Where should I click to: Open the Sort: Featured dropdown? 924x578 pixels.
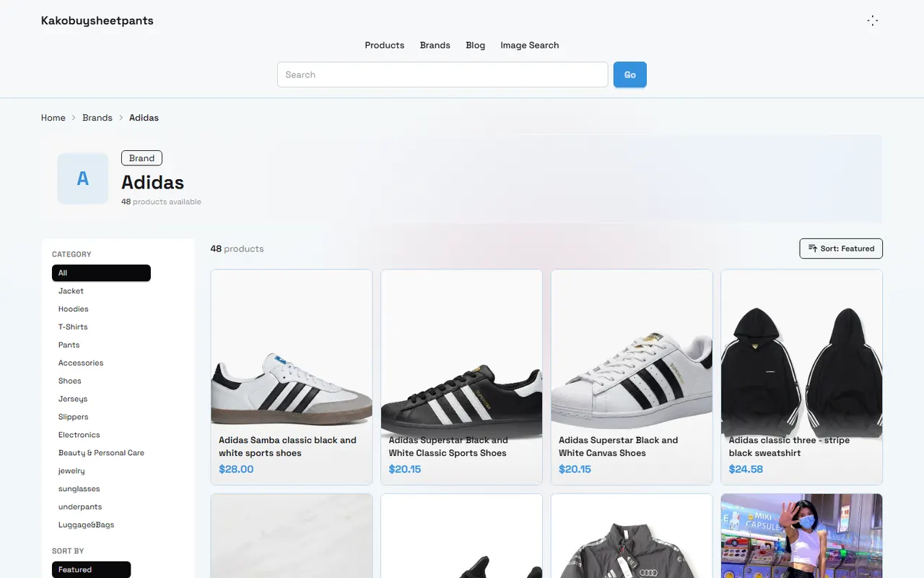pos(841,249)
